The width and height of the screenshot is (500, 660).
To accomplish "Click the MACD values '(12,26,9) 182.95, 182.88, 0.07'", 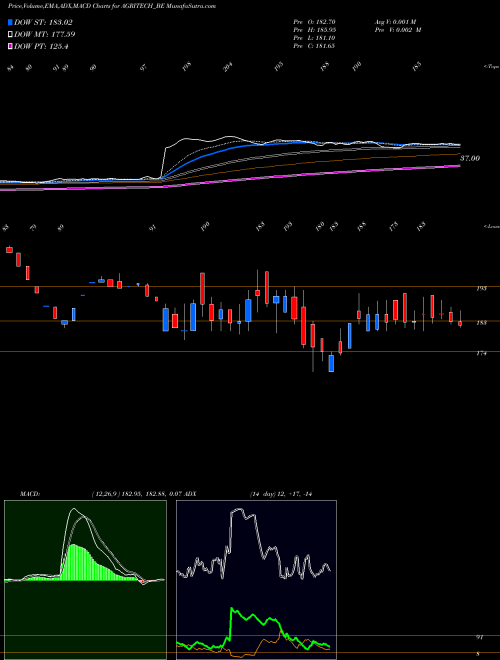I will point(136,494).
